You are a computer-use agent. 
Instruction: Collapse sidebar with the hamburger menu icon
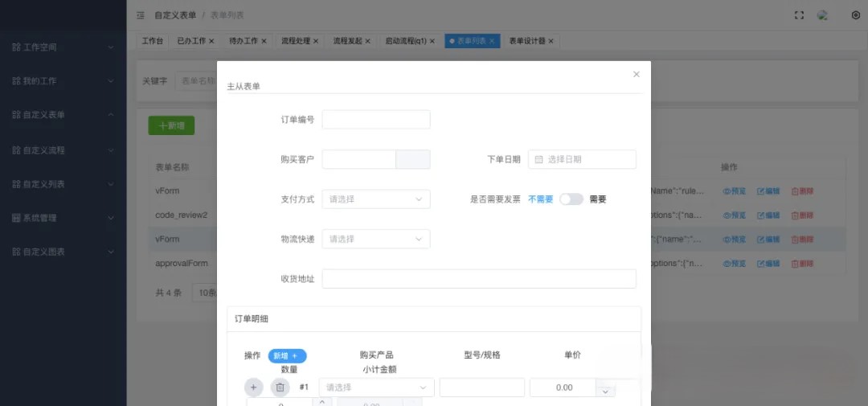point(141,15)
